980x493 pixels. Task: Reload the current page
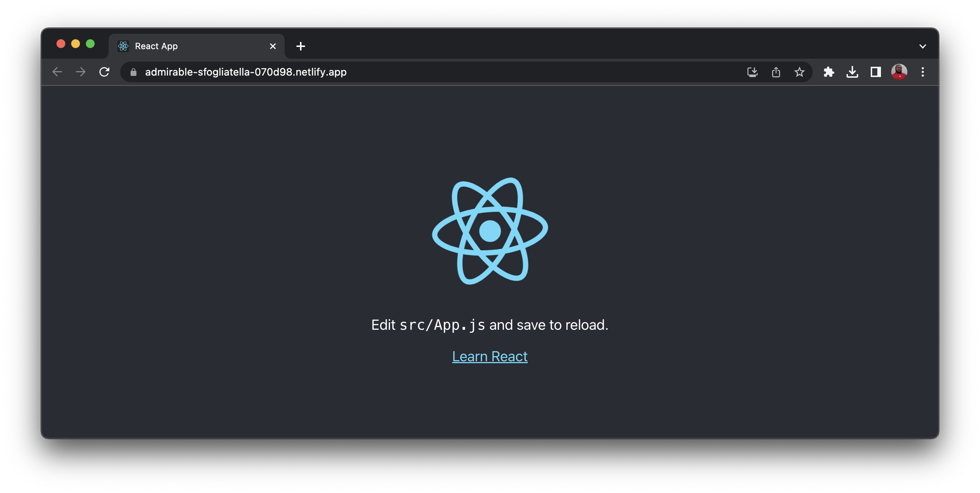pyautogui.click(x=104, y=72)
